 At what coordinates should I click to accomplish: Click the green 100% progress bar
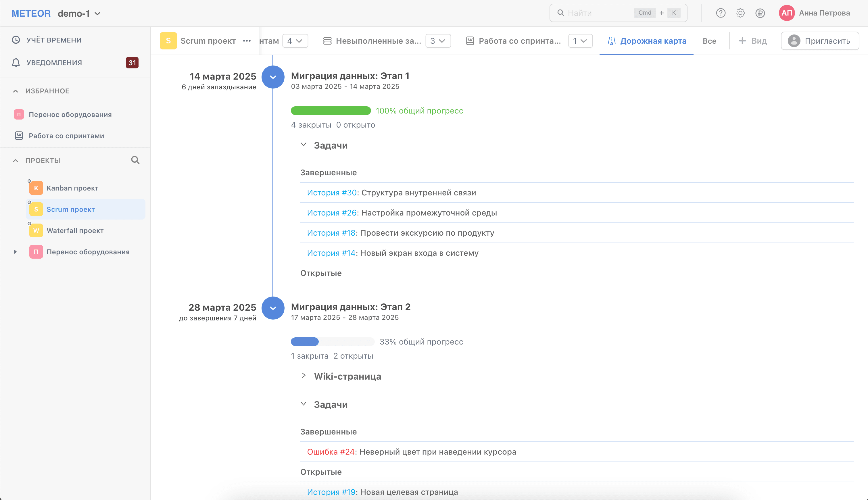pyautogui.click(x=331, y=111)
